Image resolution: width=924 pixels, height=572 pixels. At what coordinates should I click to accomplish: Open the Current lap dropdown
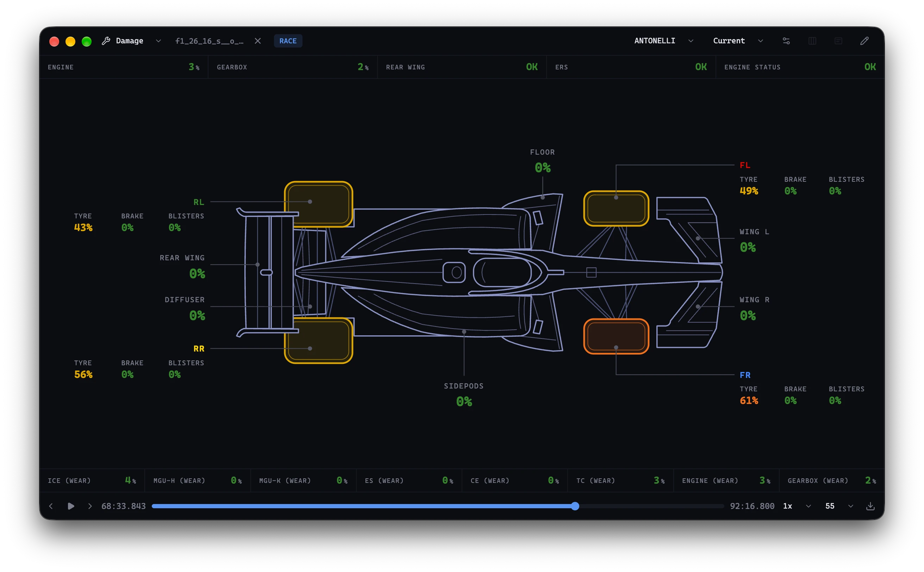click(738, 41)
